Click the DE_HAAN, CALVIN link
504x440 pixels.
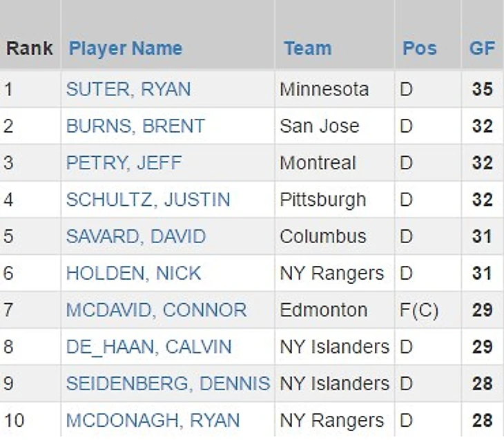[x=148, y=347]
